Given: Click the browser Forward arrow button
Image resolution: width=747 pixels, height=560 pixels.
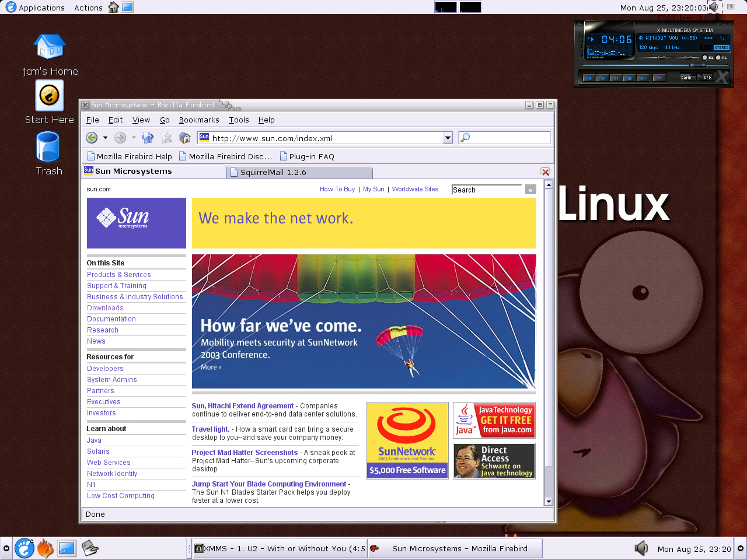Looking at the screenshot, I should click(x=120, y=138).
